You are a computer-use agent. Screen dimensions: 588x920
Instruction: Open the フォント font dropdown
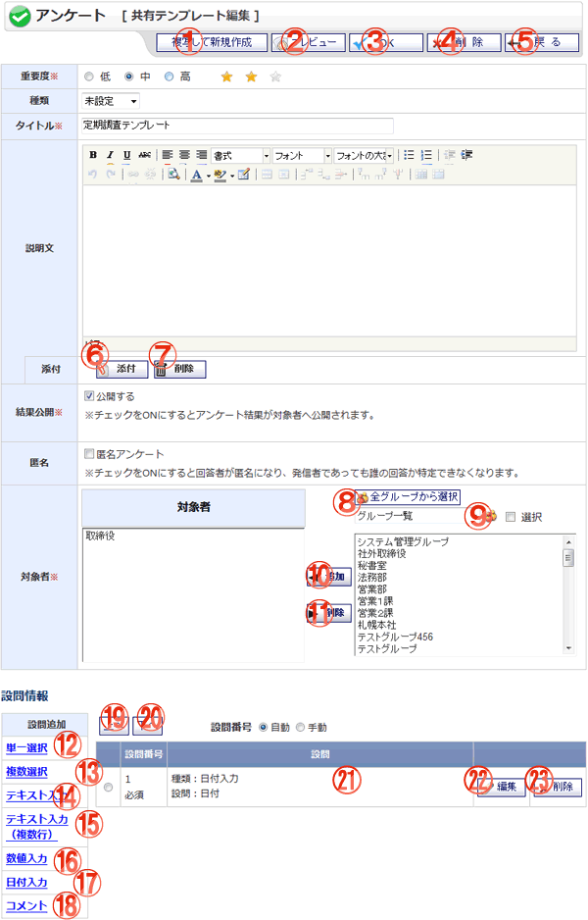(302, 156)
